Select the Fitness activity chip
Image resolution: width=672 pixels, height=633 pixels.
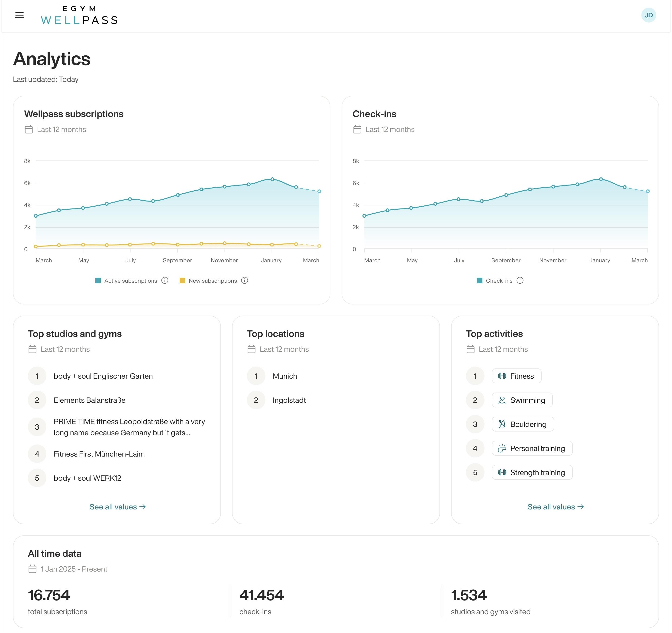coord(516,376)
